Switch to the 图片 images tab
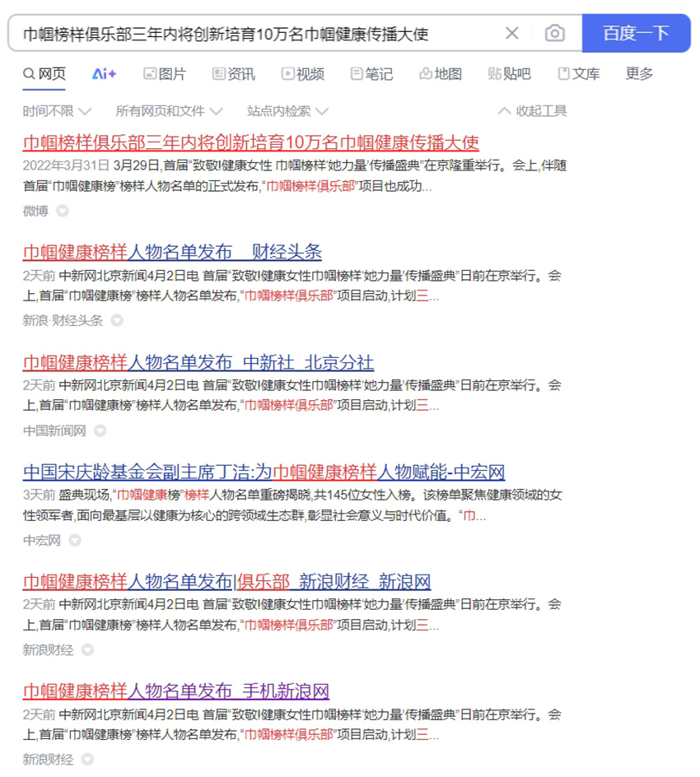This screenshot has height=777, width=700. 165,74
